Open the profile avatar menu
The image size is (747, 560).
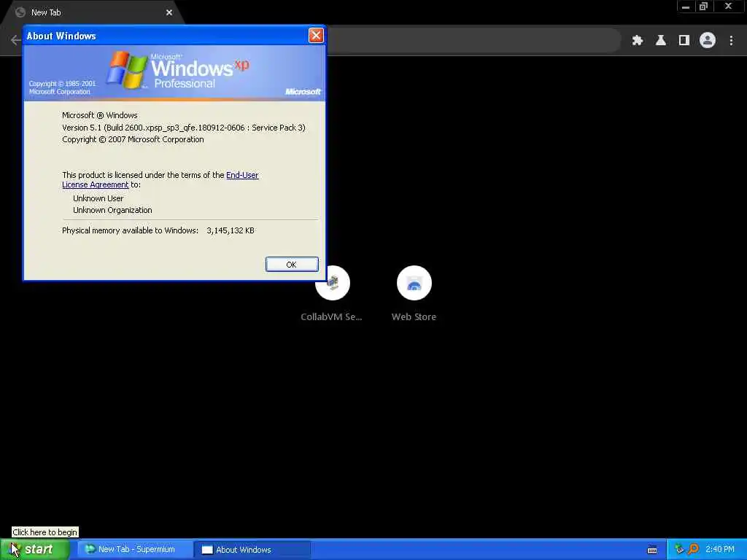[708, 41]
